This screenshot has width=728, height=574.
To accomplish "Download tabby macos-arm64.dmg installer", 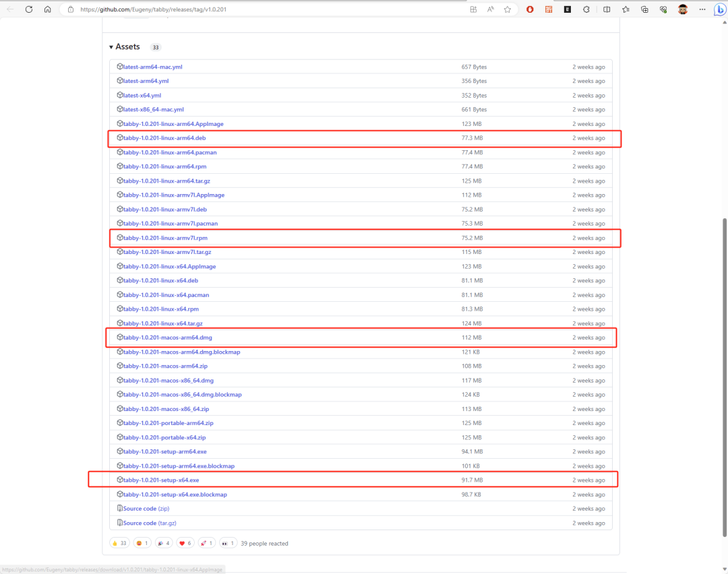I will 168,338.
